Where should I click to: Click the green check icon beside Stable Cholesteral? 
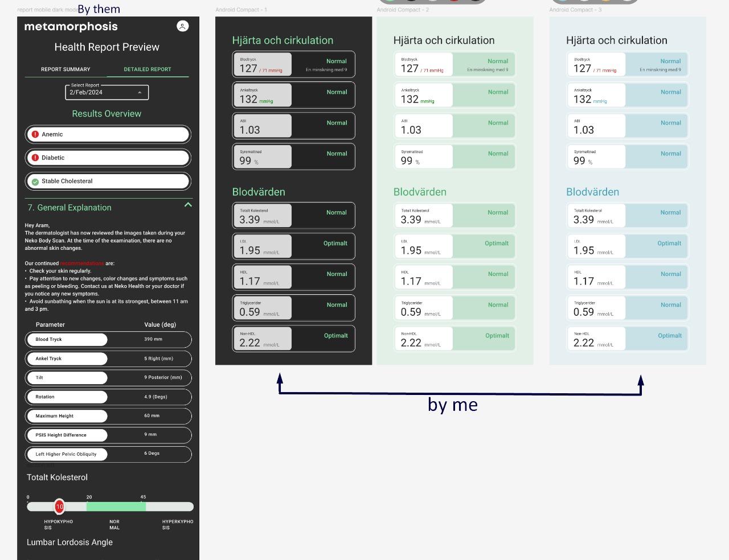click(35, 182)
